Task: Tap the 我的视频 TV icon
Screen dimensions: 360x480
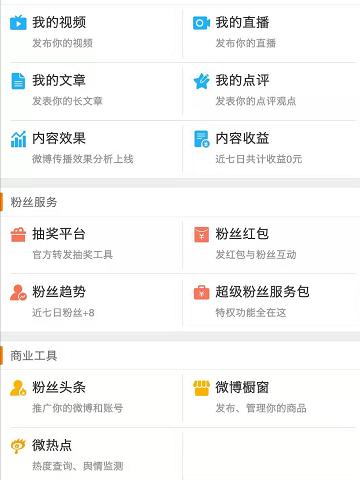Action: click(x=18, y=23)
